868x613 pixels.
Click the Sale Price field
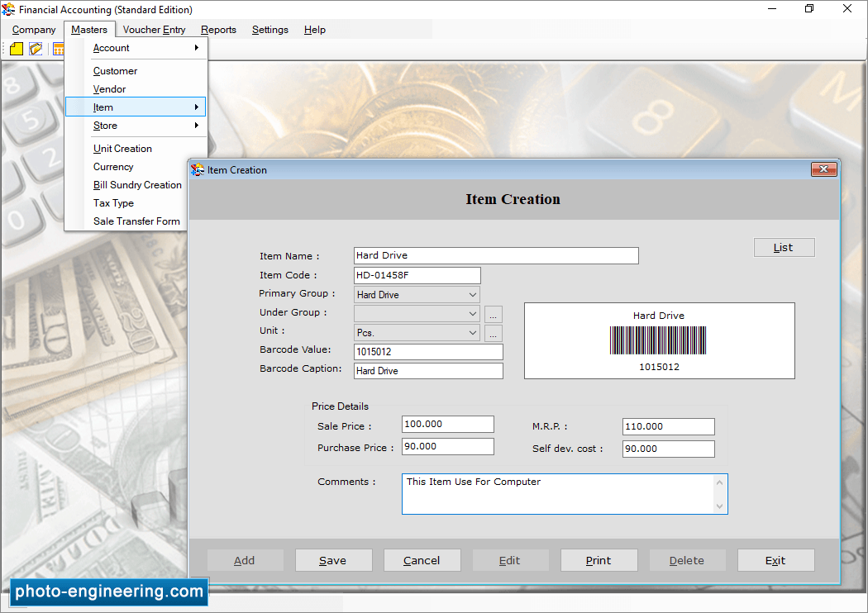click(x=448, y=425)
